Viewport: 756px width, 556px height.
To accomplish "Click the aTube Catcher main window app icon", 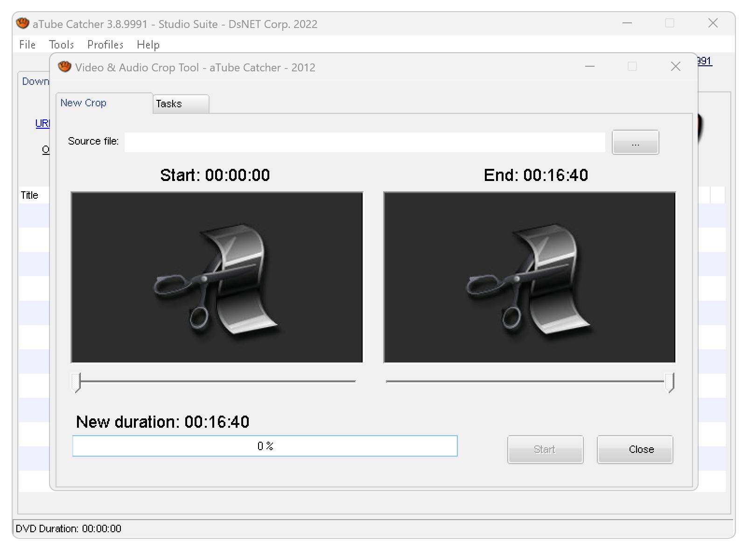I will 22,23.
